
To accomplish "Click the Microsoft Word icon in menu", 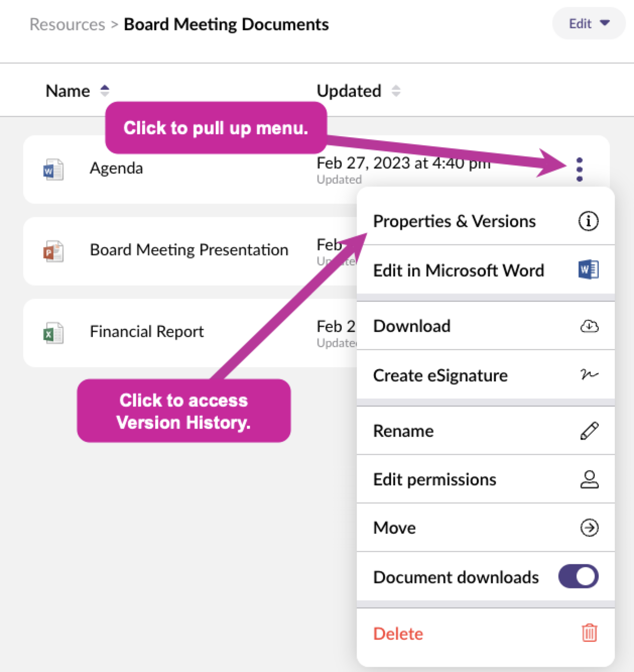I will tap(588, 270).
